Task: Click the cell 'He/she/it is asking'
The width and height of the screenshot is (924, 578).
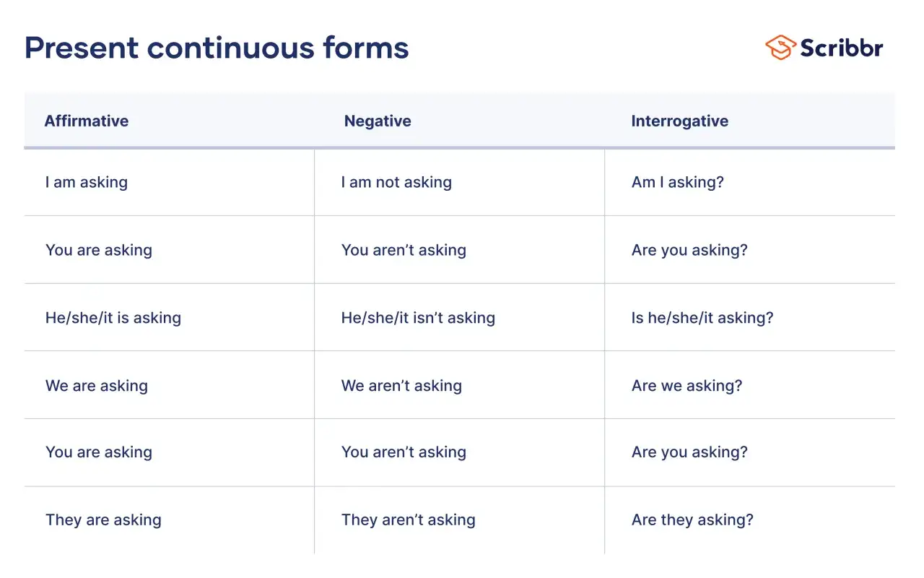Action: pyautogui.click(x=113, y=318)
